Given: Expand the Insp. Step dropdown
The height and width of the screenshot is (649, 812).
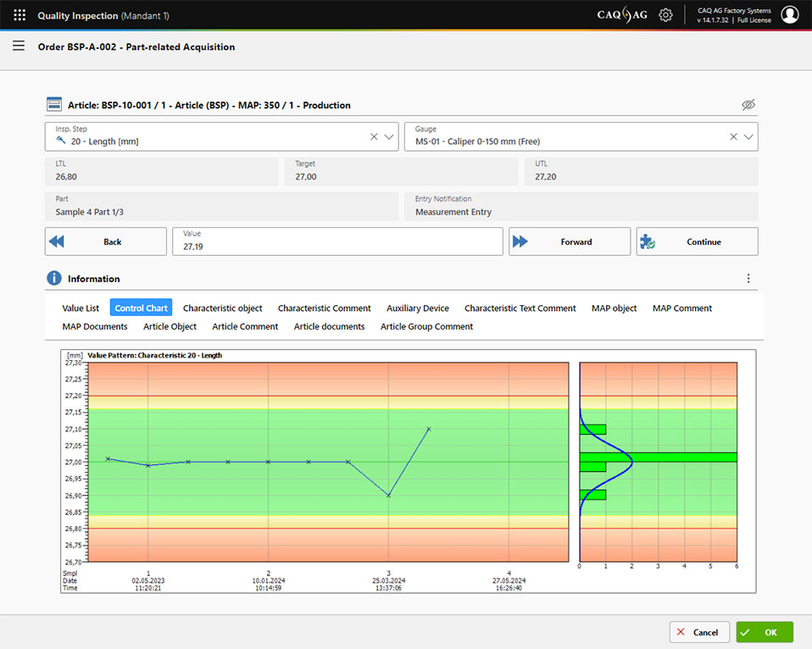Looking at the screenshot, I should (389, 136).
